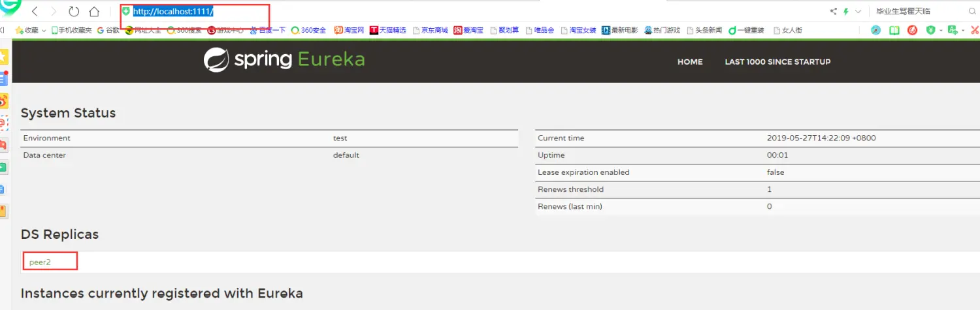Open the Weibo sidebar icon
This screenshot has height=310, width=980.
3,101
